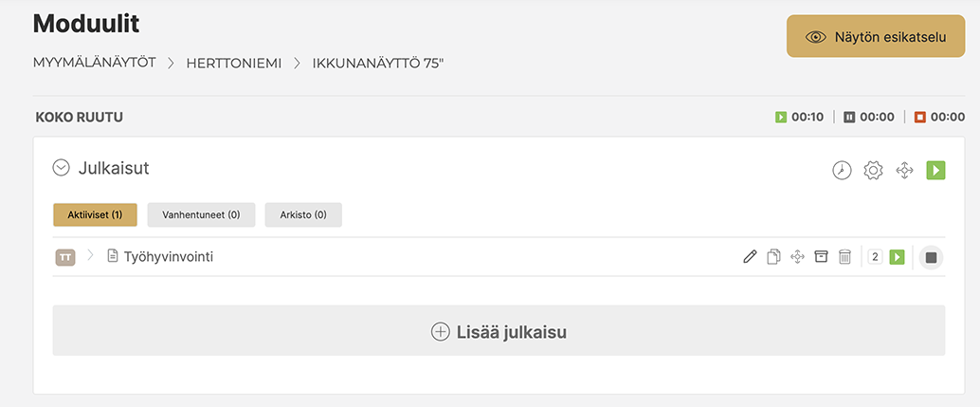This screenshot has height=407, width=980.
Task: Open the Arkisto (0) tab
Action: pos(303,214)
